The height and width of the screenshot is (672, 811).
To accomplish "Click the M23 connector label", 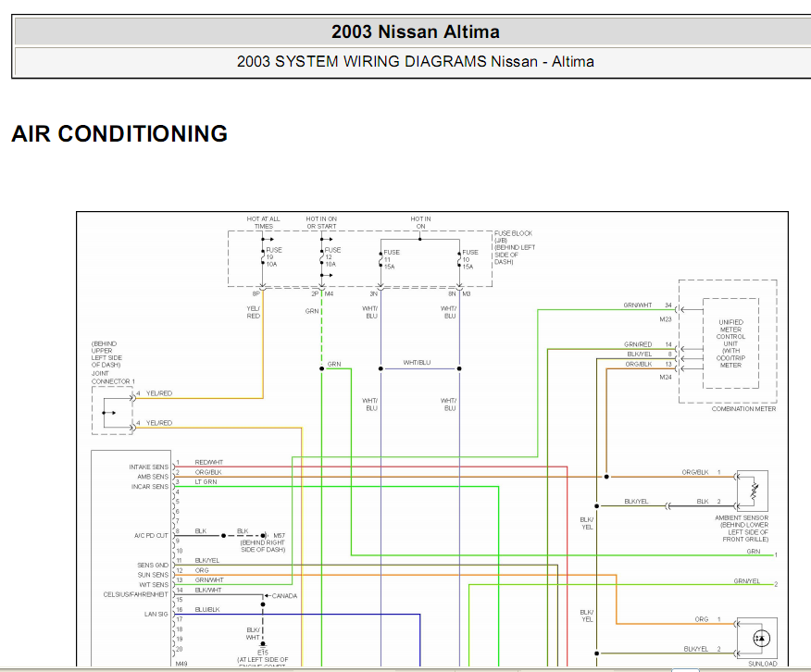I will click(x=666, y=319).
